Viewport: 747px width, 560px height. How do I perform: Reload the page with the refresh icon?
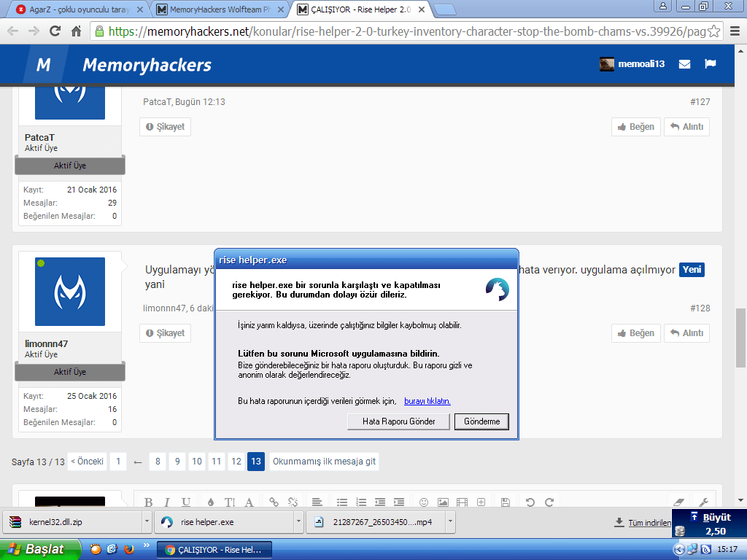[x=55, y=31]
